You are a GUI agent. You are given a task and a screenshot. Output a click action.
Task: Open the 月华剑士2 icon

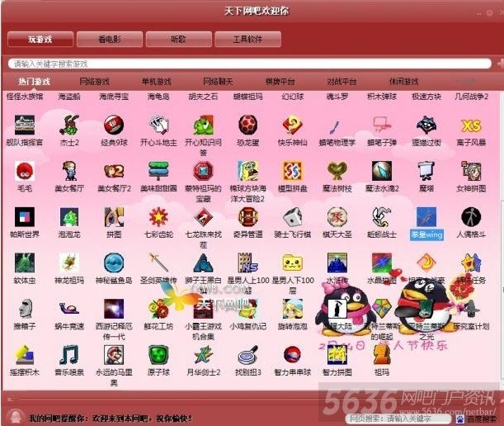[203, 355]
